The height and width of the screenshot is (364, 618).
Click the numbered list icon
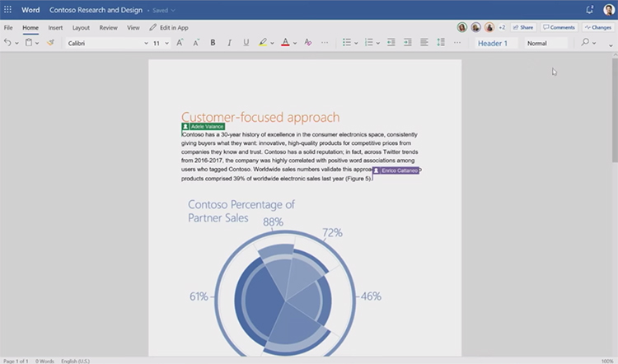click(369, 43)
